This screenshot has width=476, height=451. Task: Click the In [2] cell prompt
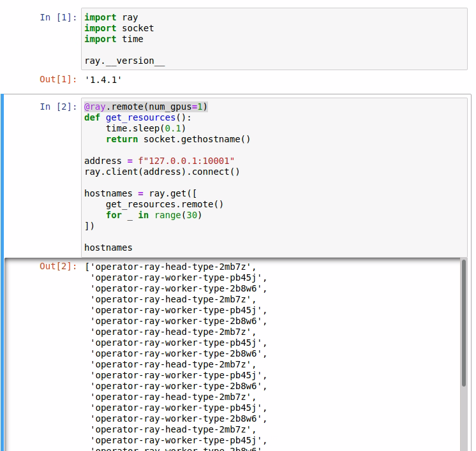point(58,107)
